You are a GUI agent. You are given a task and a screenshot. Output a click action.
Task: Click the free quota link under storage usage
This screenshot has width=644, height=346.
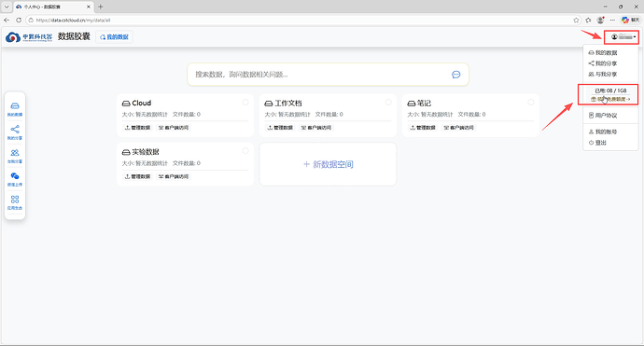click(610, 100)
